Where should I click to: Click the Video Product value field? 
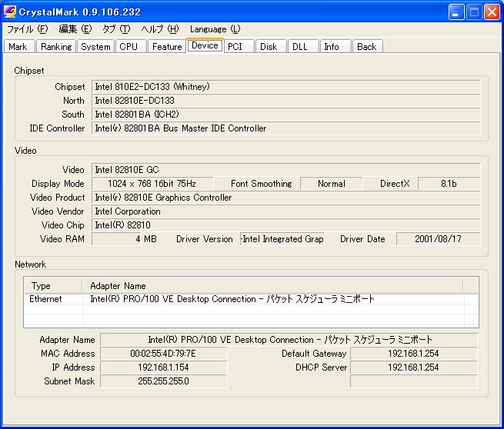tap(285, 198)
